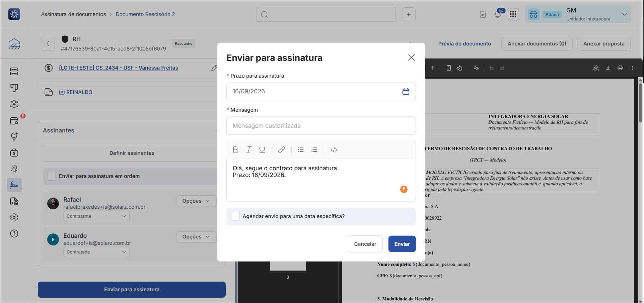Insert a bulleted list in message
The image size is (644, 303).
(x=301, y=150)
